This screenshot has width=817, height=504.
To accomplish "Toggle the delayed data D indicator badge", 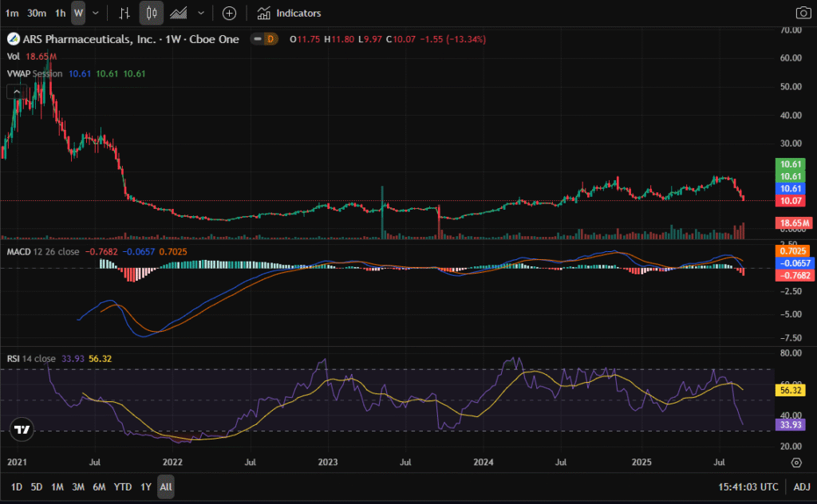I will click(270, 38).
